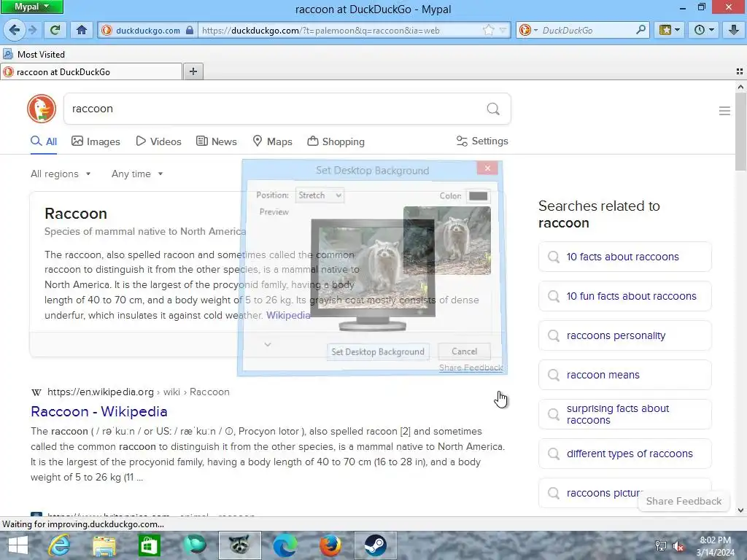The height and width of the screenshot is (560, 747).
Task: Open the URL bar history dropdown arrow
Action: click(503, 30)
